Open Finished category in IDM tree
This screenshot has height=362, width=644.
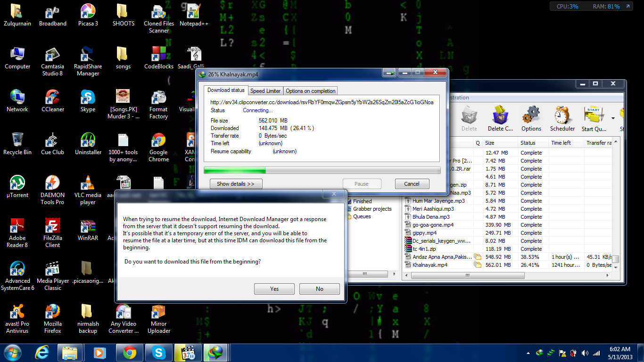click(x=362, y=201)
